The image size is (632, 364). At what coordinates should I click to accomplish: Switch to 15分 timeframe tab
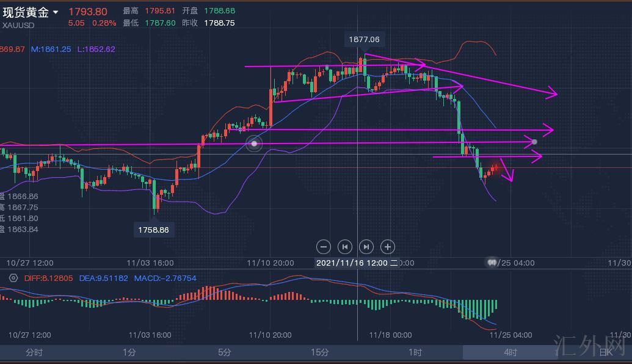(319, 352)
